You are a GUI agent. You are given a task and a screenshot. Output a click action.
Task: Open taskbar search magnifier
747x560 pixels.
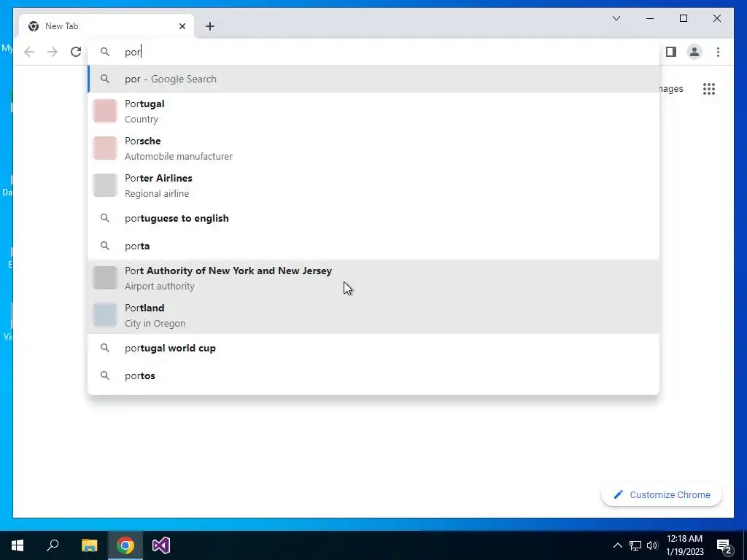tap(53, 545)
